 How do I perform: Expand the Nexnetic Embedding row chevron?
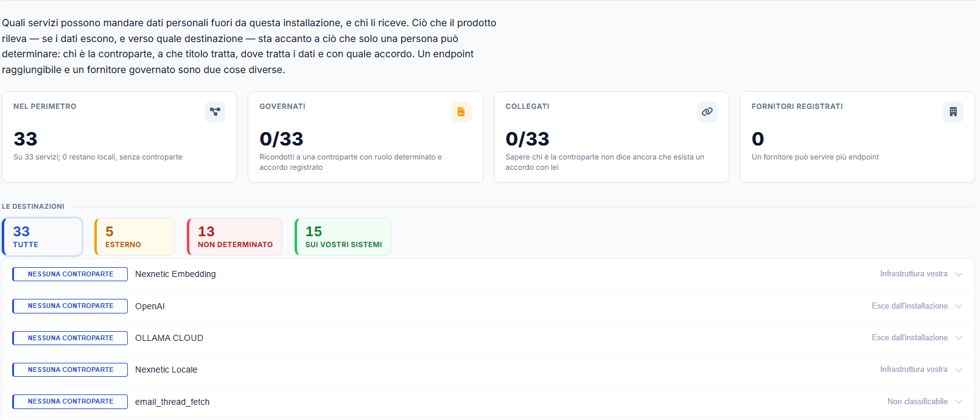coord(959,275)
